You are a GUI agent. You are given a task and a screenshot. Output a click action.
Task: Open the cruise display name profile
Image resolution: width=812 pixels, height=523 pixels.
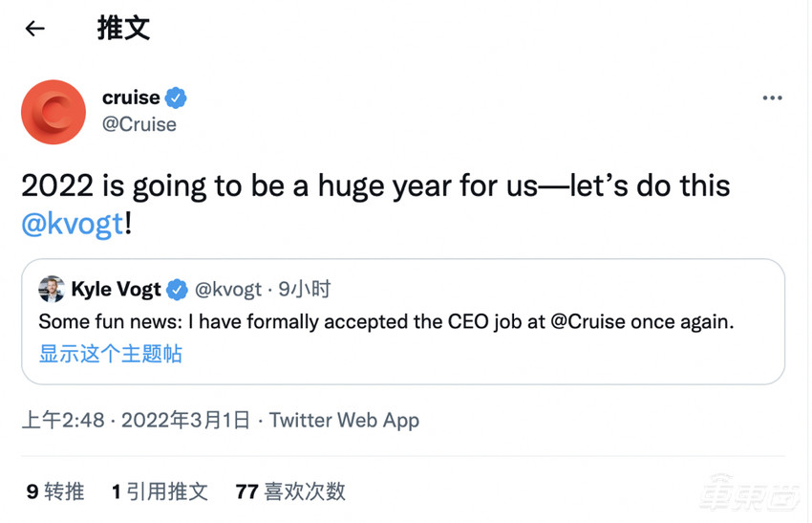[131, 98]
